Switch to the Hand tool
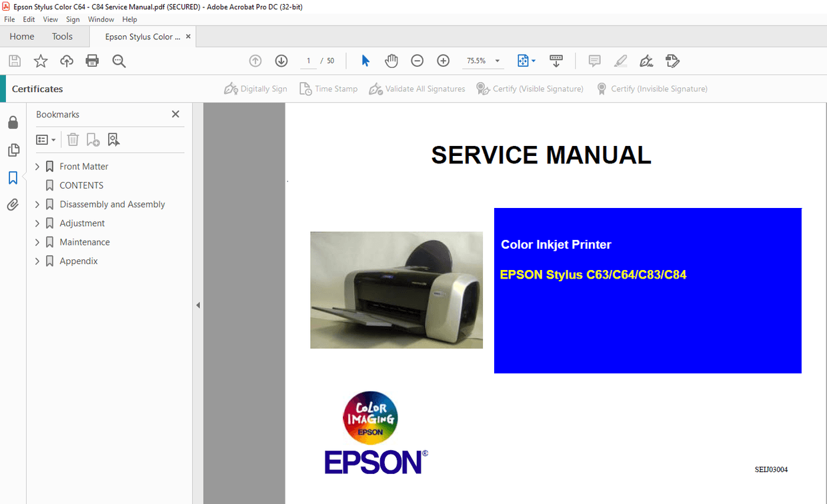827x504 pixels. coord(391,60)
